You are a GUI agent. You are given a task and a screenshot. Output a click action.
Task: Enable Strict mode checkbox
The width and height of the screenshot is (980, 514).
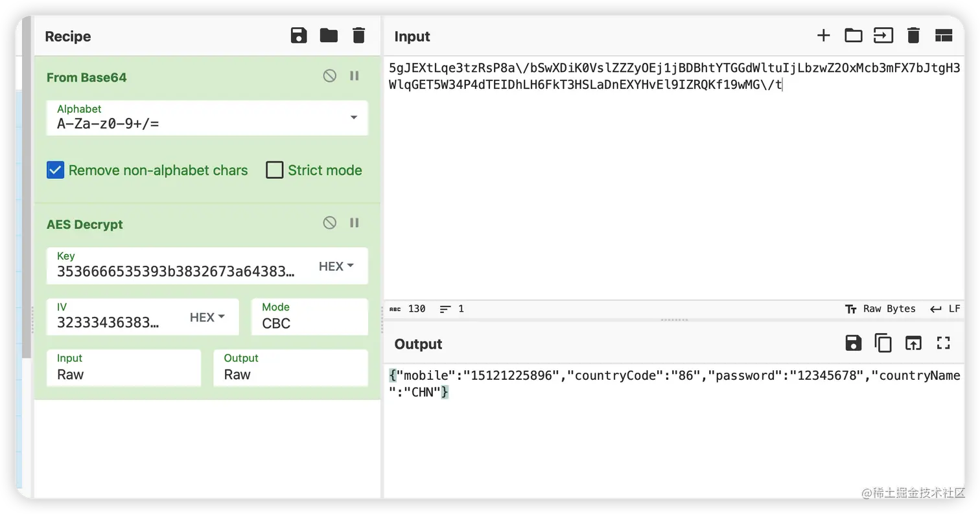275,170
